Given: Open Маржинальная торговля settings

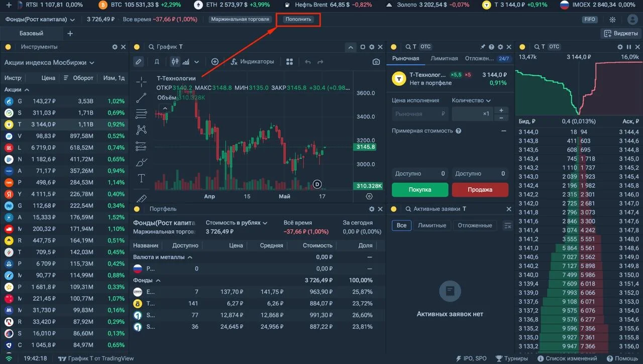Looking at the screenshot, I should [240, 20].
